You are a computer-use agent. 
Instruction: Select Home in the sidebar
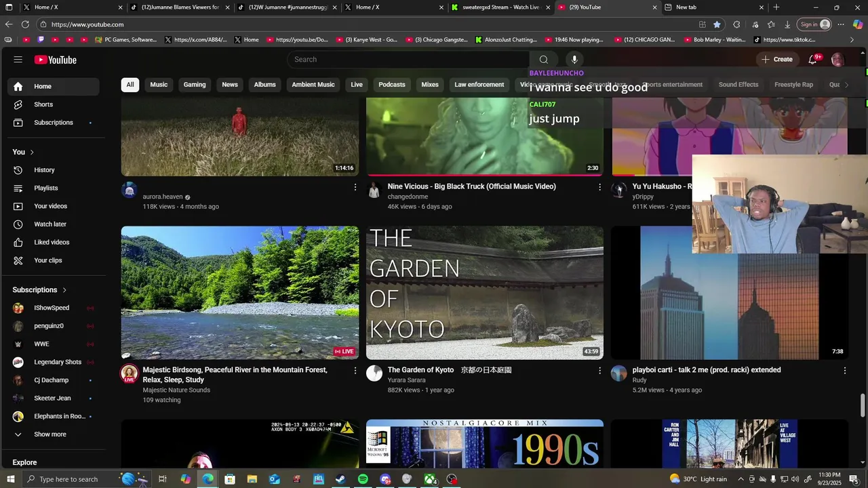tap(54, 87)
